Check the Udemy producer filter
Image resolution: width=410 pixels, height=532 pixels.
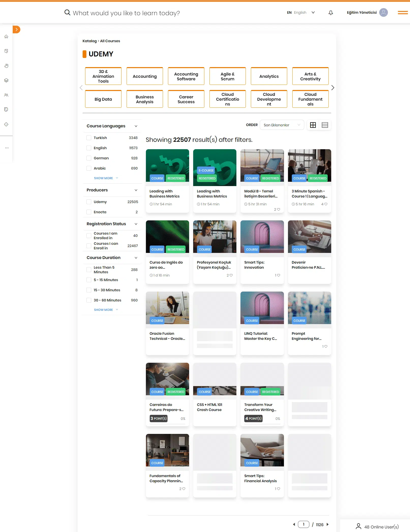click(89, 202)
